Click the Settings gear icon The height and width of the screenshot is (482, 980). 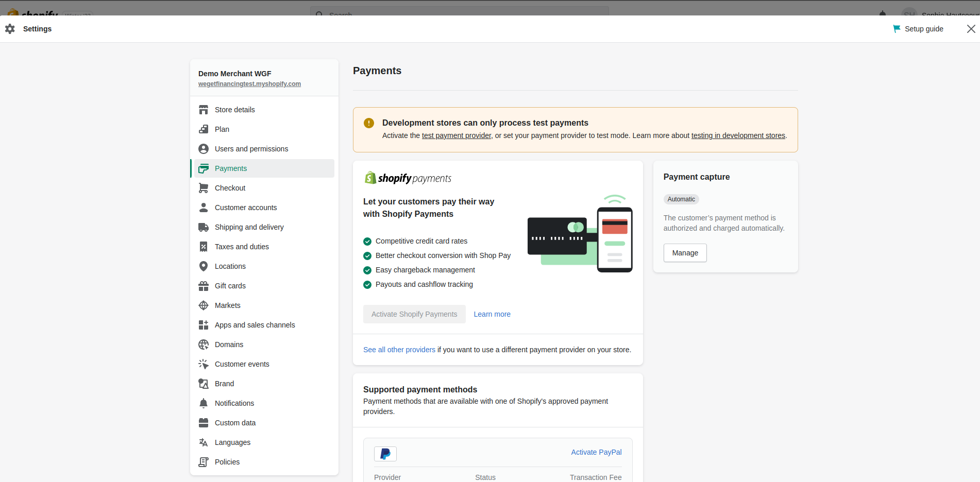10,29
